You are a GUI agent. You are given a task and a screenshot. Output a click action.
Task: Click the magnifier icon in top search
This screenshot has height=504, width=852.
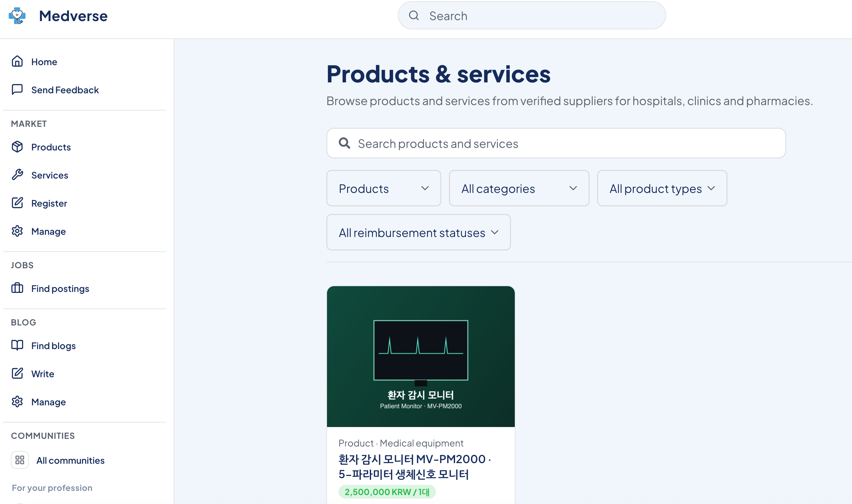click(413, 16)
